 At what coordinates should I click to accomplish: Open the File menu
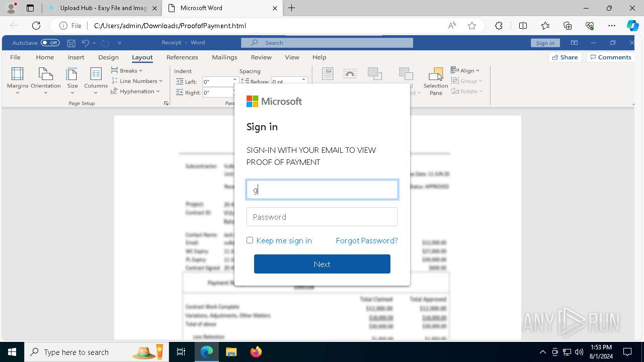click(16, 57)
